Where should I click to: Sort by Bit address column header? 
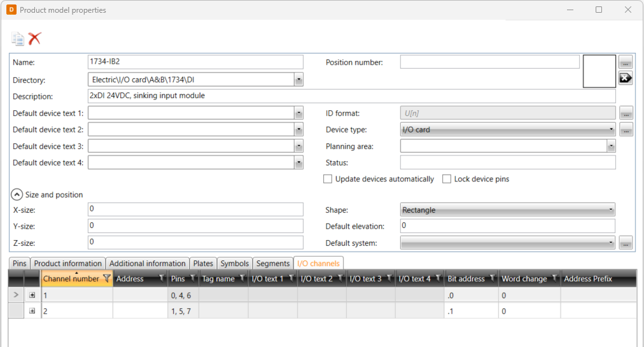(466, 279)
